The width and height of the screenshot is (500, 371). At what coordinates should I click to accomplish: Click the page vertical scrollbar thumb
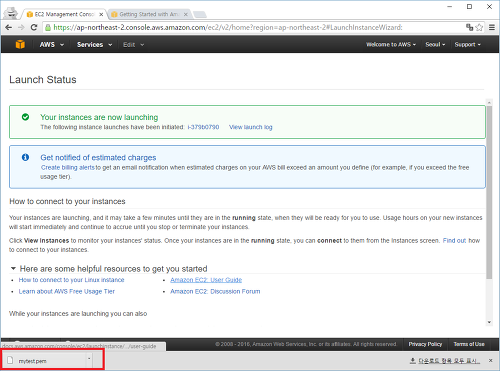(489, 192)
